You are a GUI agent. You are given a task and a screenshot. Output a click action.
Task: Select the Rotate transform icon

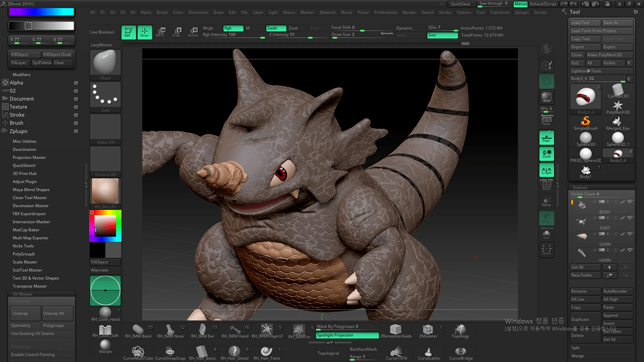(x=193, y=32)
